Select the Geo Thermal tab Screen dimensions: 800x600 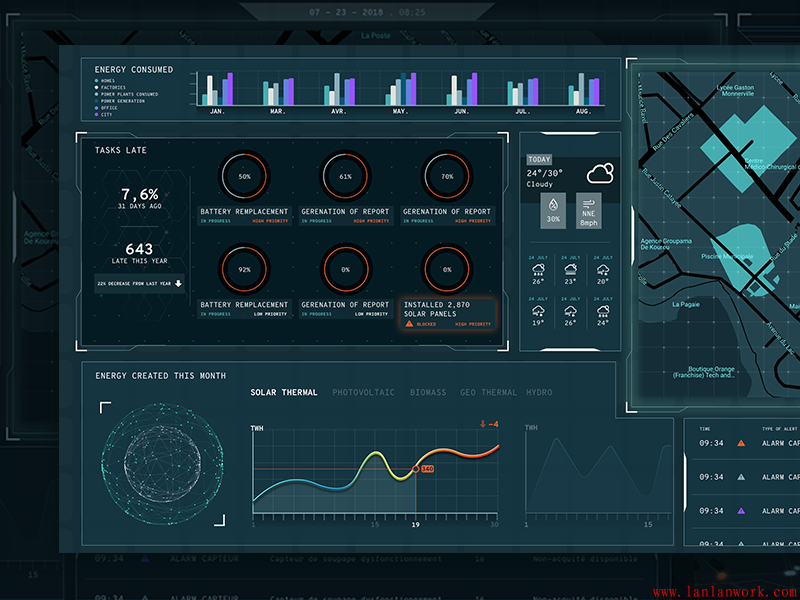[488, 393]
